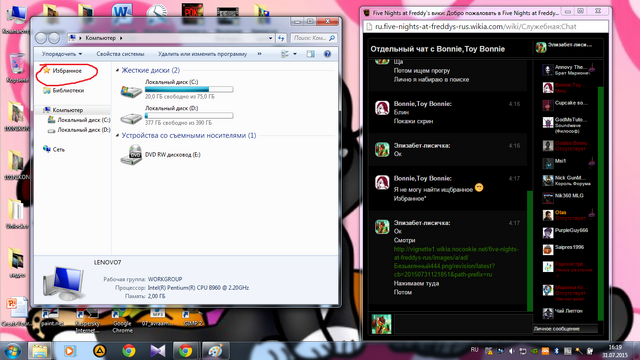Open address bar history dropdown
The width and height of the screenshot is (640, 360).
pos(270,38)
